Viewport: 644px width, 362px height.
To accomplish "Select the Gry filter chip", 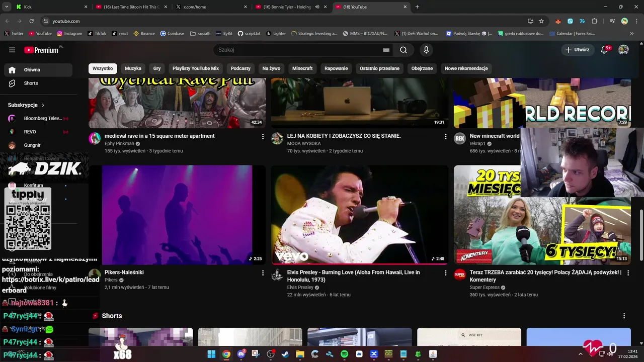I will tap(157, 68).
